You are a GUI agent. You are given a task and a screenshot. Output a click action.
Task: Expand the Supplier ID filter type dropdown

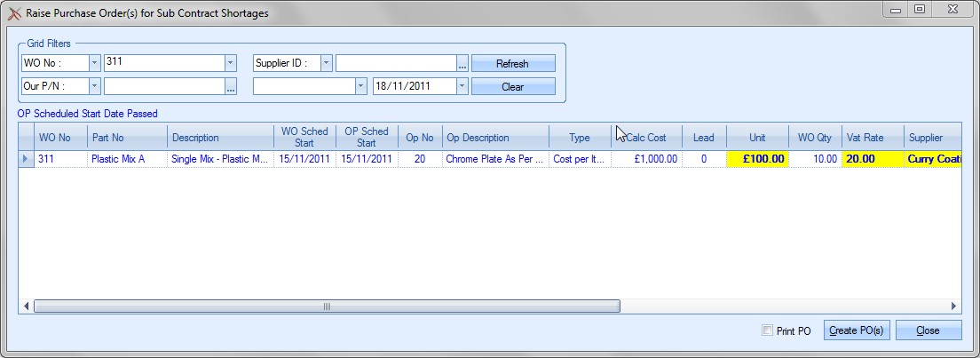click(327, 63)
